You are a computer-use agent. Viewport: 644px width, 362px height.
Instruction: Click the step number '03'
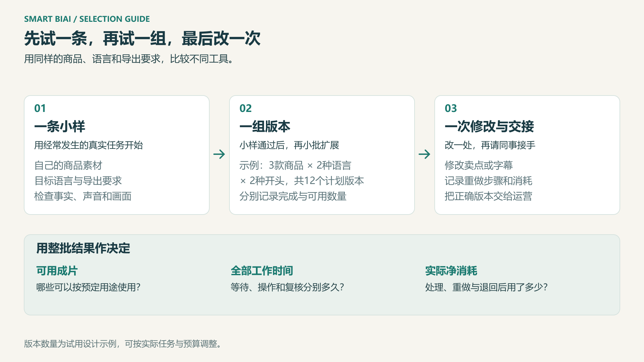click(x=451, y=108)
